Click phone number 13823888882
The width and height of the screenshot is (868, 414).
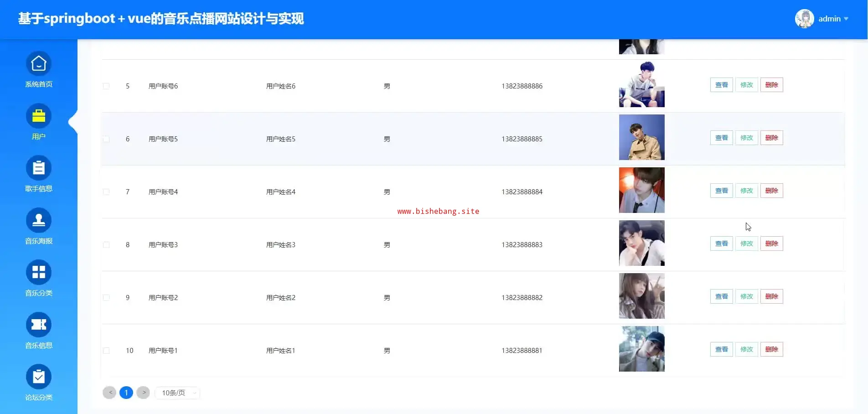[x=522, y=298]
